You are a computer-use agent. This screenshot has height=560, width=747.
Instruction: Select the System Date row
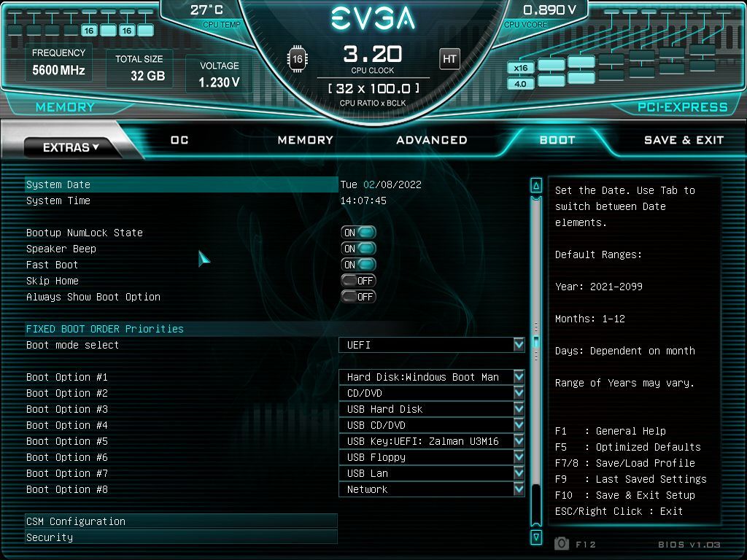click(181, 184)
